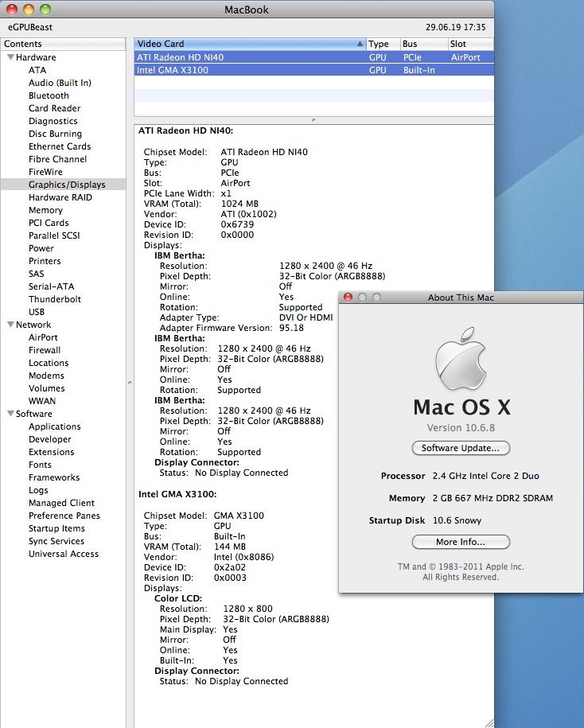Screen dimensions: 584x728
Task: Select Parallel SCSI in the sidebar
Action: [54, 236]
